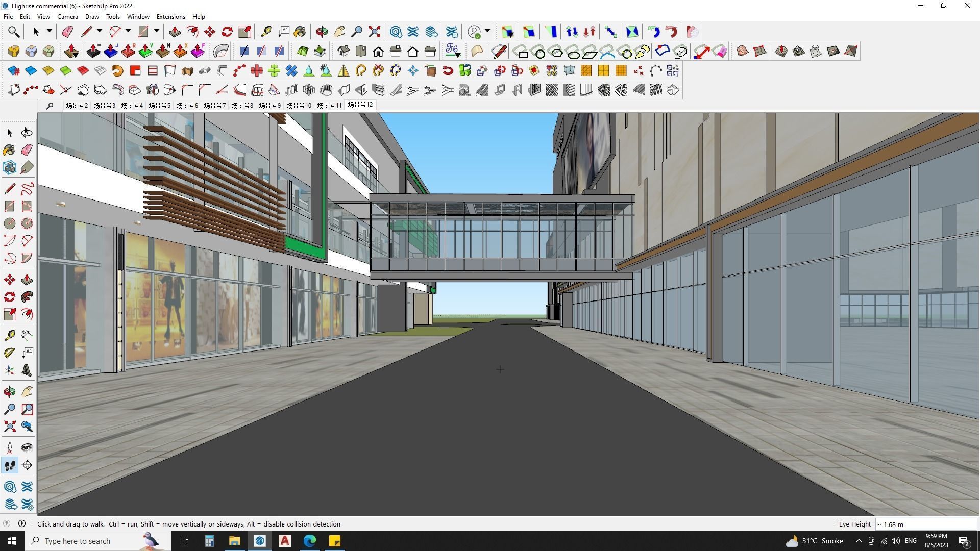This screenshot has height=551, width=980.
Task: Click the Windows Start button
Action: (x=12, y=541)
